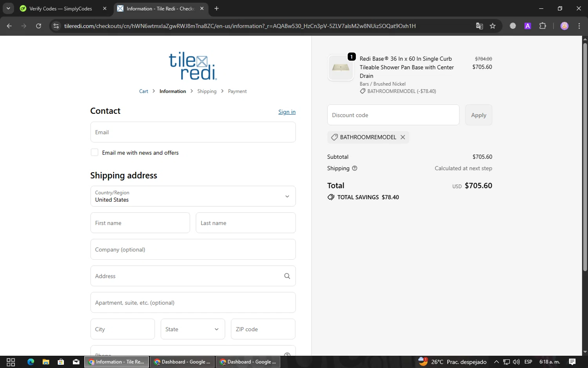
Task: Close the Tile Redi checkout tab
Action: click(x=202, y=8)
